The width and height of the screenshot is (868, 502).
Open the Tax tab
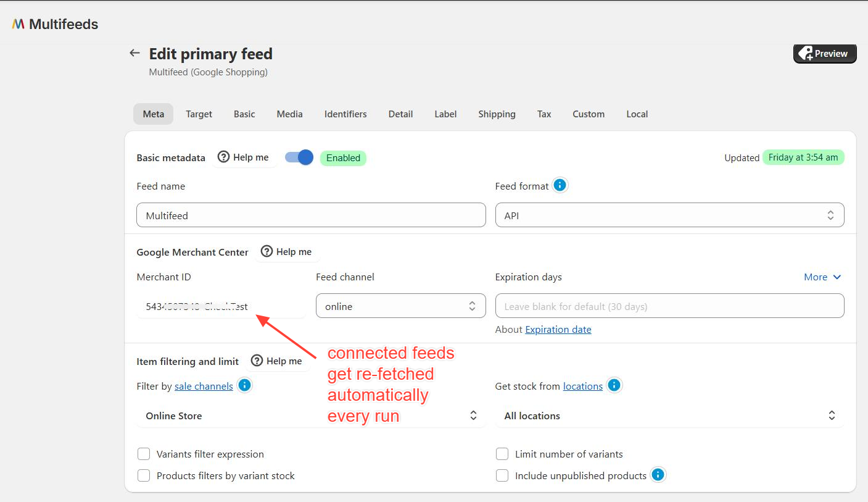pyautogui.click(x=544, y=114)
